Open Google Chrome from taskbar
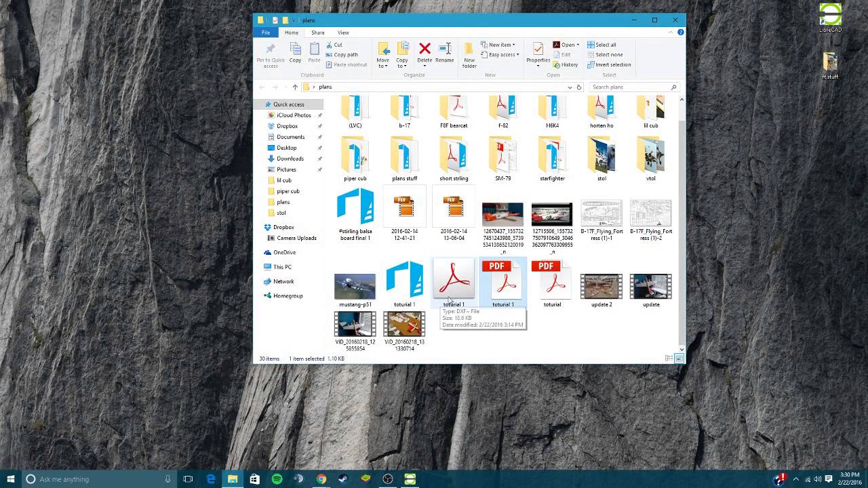 (x=321, y=479)
